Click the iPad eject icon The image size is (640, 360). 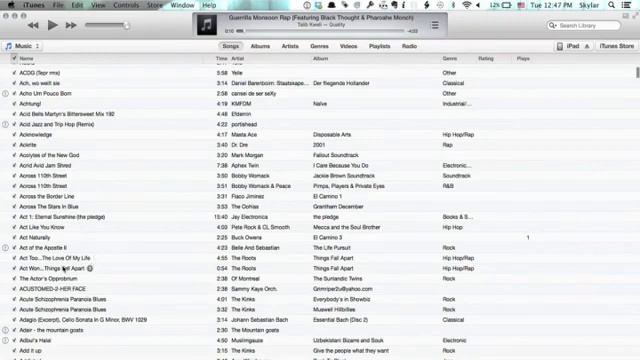click(x=587, y=46)
